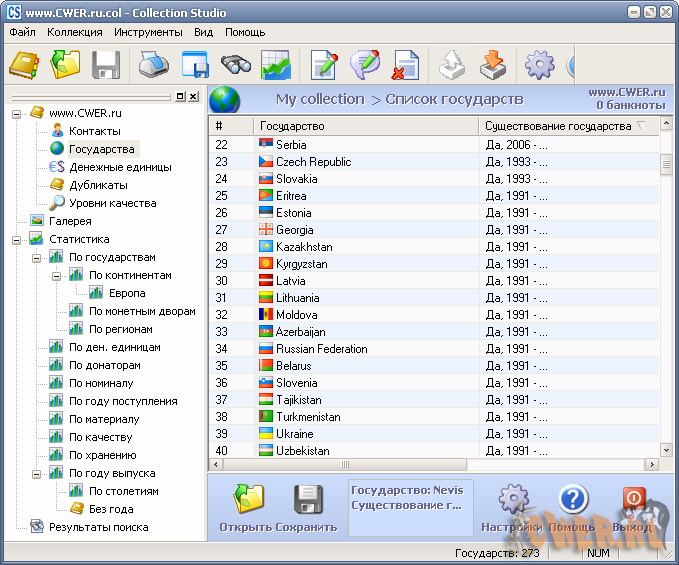Screen dimensions: 679x565
Task: Open the Инструменты menu
Action: [x=148, y=32]
